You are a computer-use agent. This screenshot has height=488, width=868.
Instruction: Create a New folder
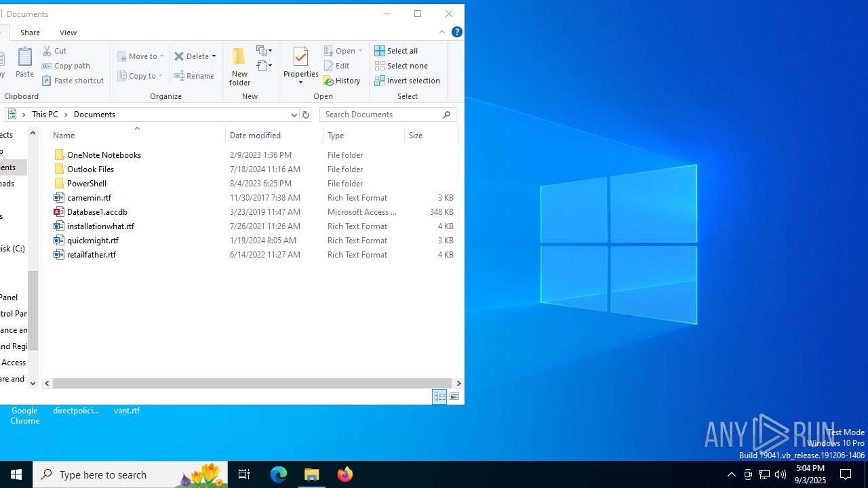(x=239, y=66)
